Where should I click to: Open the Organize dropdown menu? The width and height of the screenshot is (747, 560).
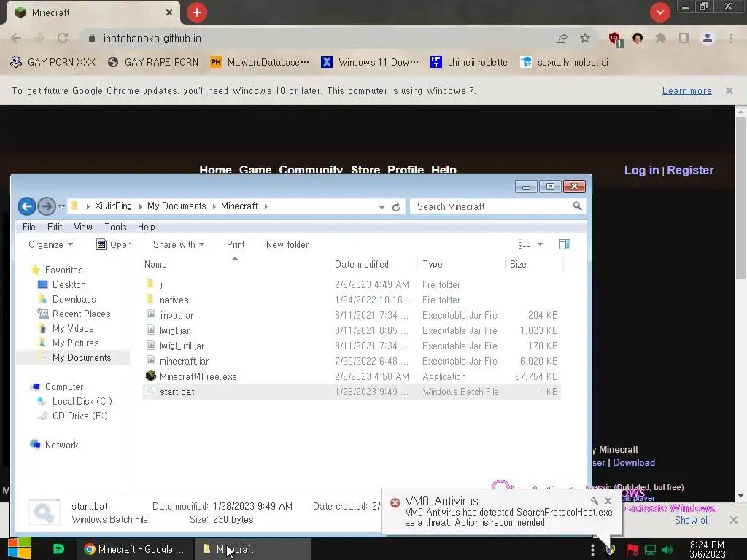click(50, 244)
